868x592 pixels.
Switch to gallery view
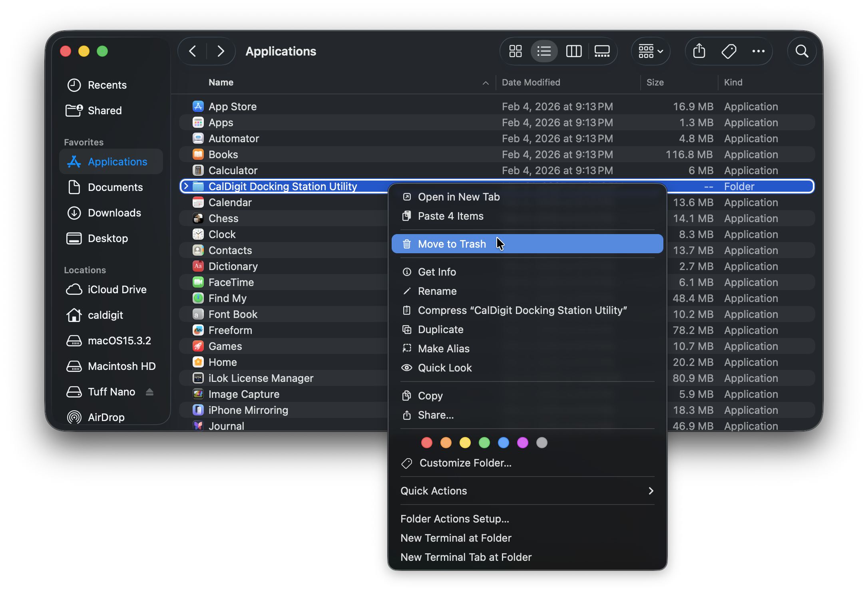tap(602, 51)
